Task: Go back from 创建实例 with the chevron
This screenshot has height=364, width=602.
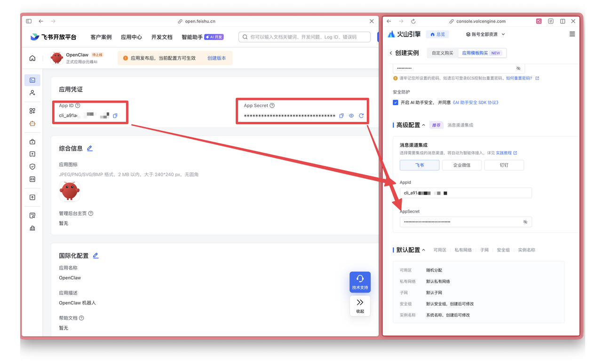Action: tap(391, 53)
